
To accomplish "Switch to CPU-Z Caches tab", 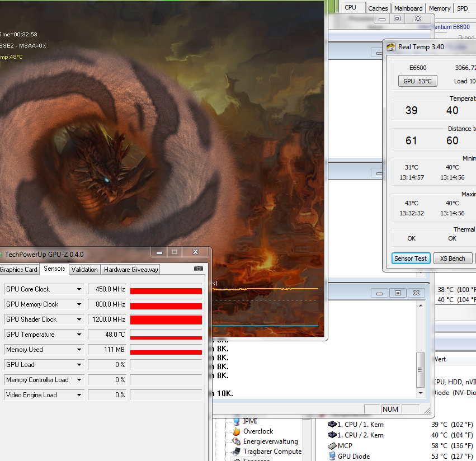I will click(x=378, y=8).
